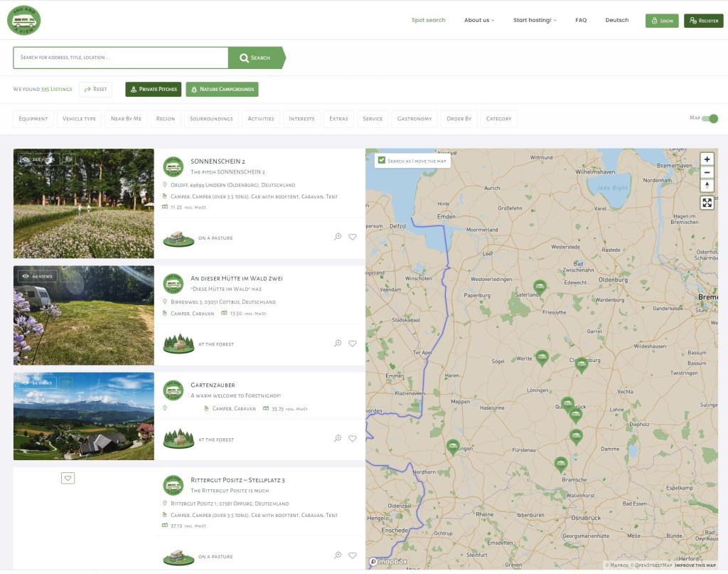Open the FAQ page
Screen dimensions: 728x574
pyautogui.click(x=581, y=20)
